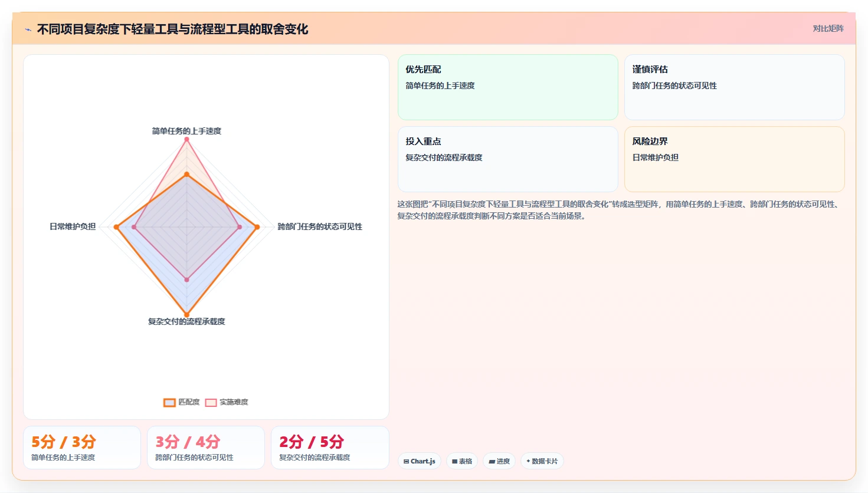Open the 优先匹配 card

(x=508, y=87)
